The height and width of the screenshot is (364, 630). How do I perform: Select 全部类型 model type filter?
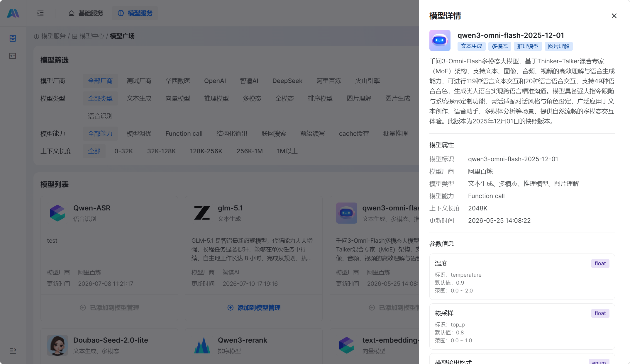(100, 98)
